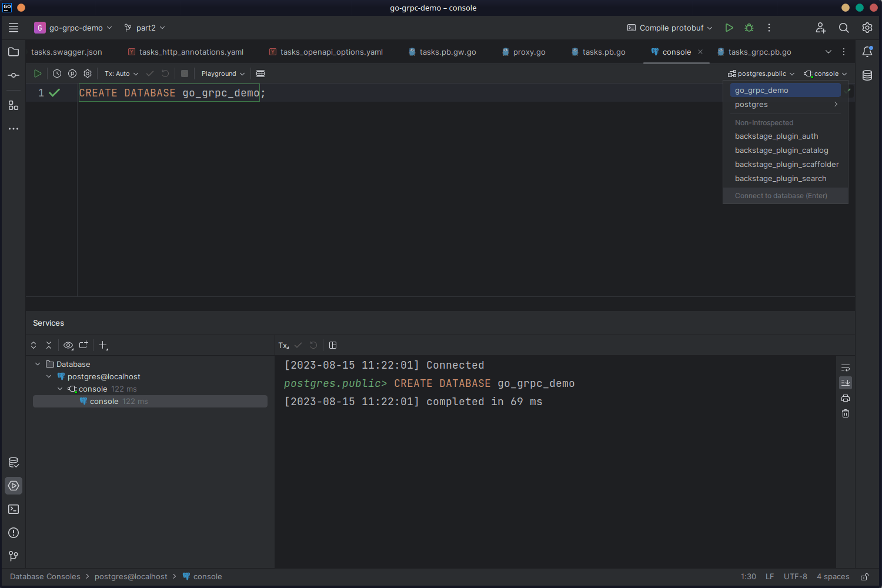
Task: Choose backstage_plugin_catalog database entry
Action: pyautogui.click(x=781, y=150)
